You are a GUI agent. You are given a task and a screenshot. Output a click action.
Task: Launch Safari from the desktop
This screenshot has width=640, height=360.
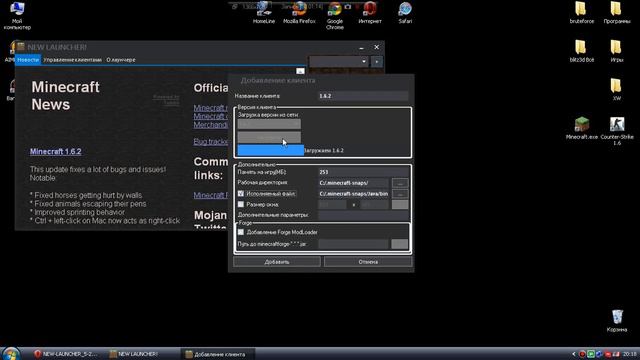pyautogui.click(x=405, y=13)
